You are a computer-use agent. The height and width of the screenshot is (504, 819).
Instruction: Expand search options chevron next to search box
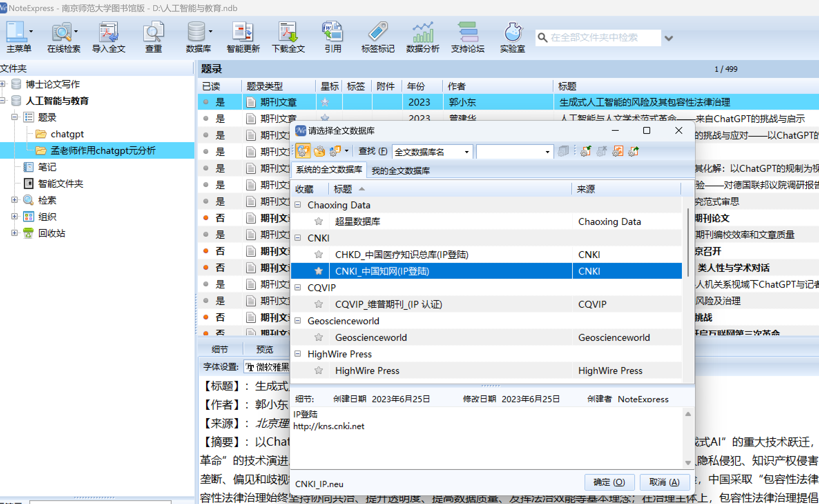pyautogui.click(x=669, y=38)
